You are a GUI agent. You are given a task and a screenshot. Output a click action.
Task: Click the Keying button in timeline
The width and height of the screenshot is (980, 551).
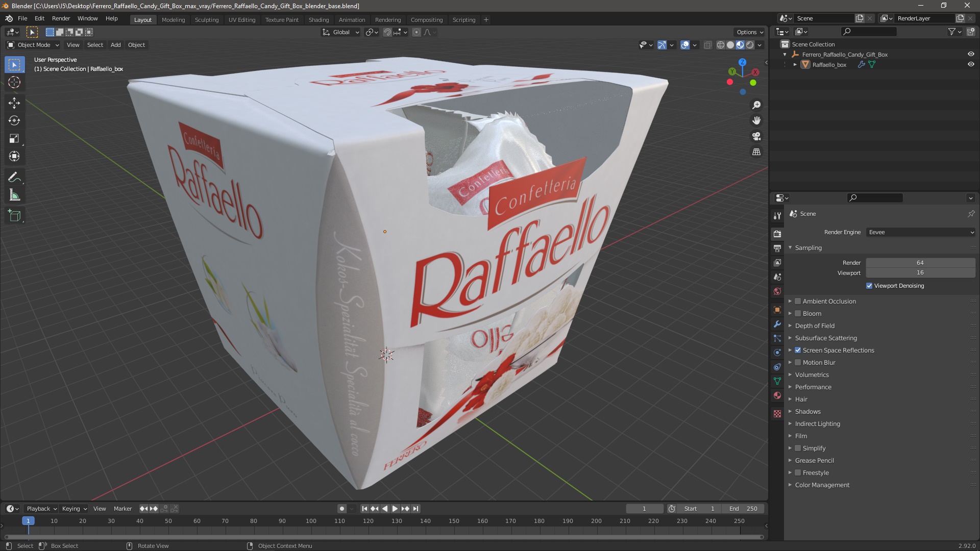[75, 509]
